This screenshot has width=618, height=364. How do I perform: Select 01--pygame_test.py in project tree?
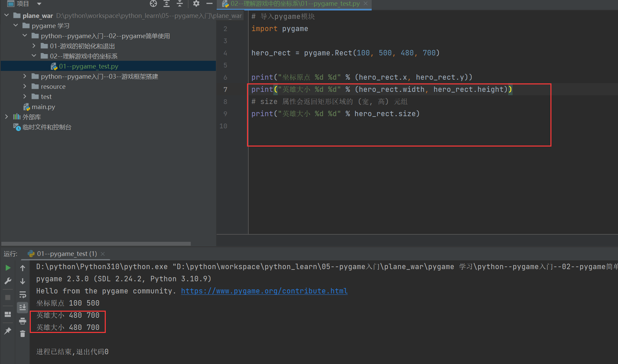(108, 66)
